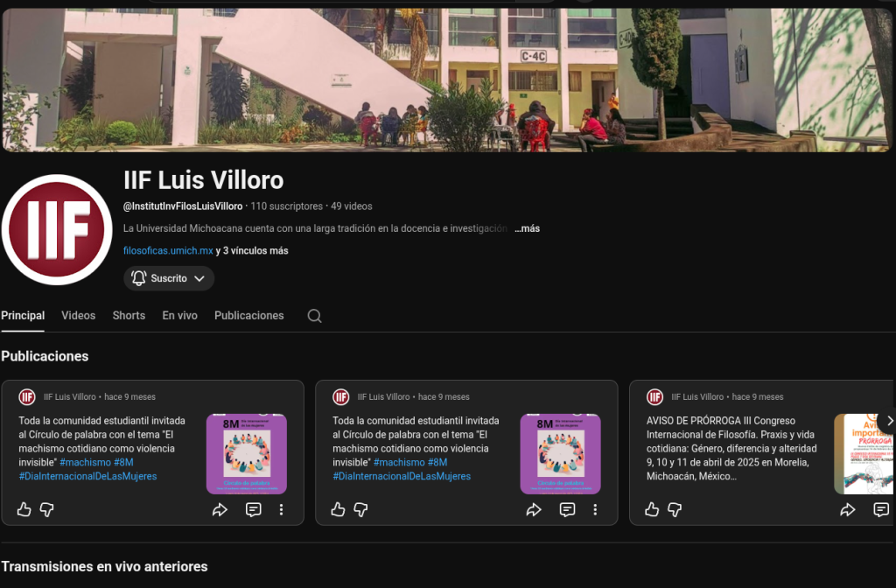Open the purple 8M post thumbnail

246,453
